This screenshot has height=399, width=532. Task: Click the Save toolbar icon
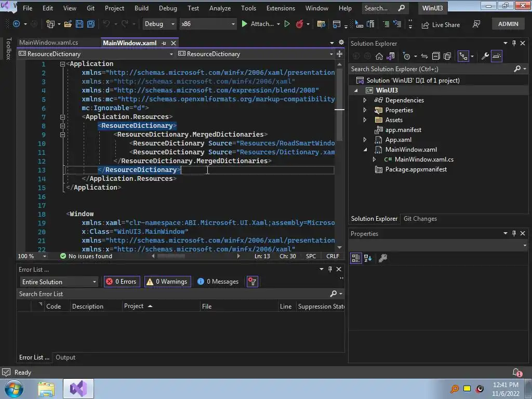tap(79, 24)
